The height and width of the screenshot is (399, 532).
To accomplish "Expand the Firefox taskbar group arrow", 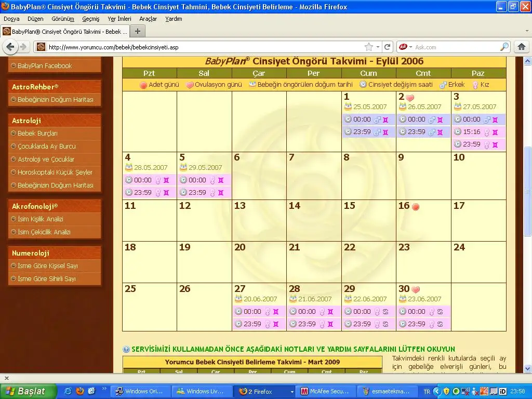I will (291, 392).
